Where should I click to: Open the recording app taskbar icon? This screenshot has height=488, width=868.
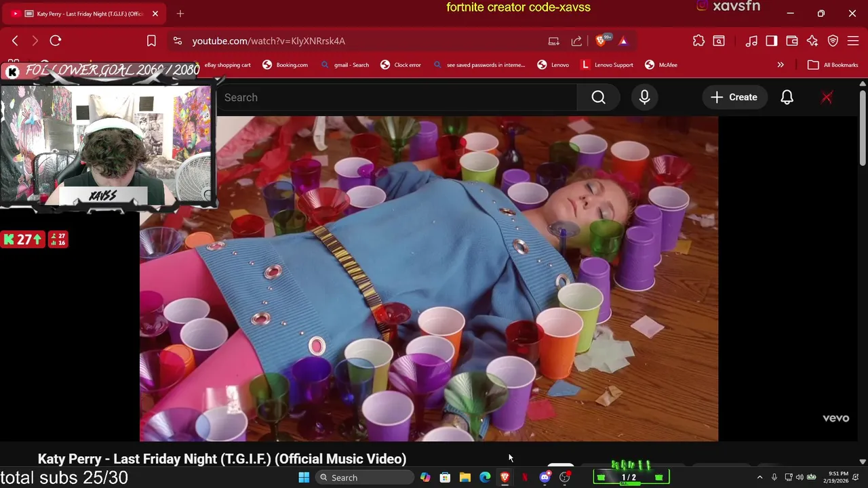pyautogui.click(x=565, y=477)
